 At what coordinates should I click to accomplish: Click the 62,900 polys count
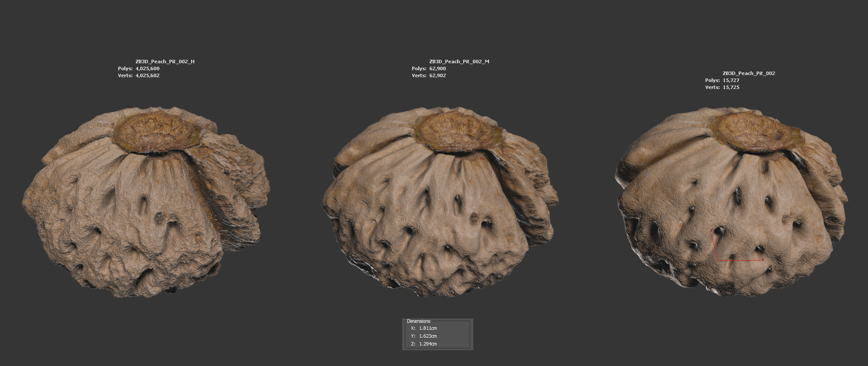point(437,68)
